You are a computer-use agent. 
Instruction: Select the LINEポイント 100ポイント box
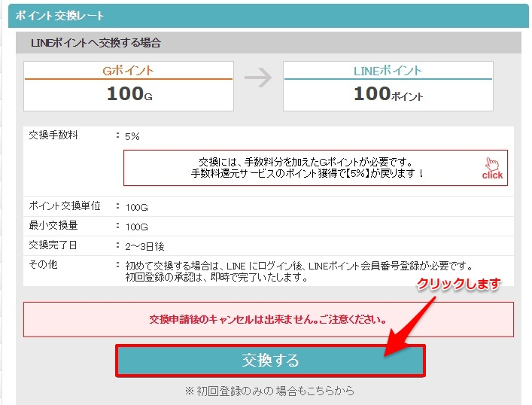388,86
